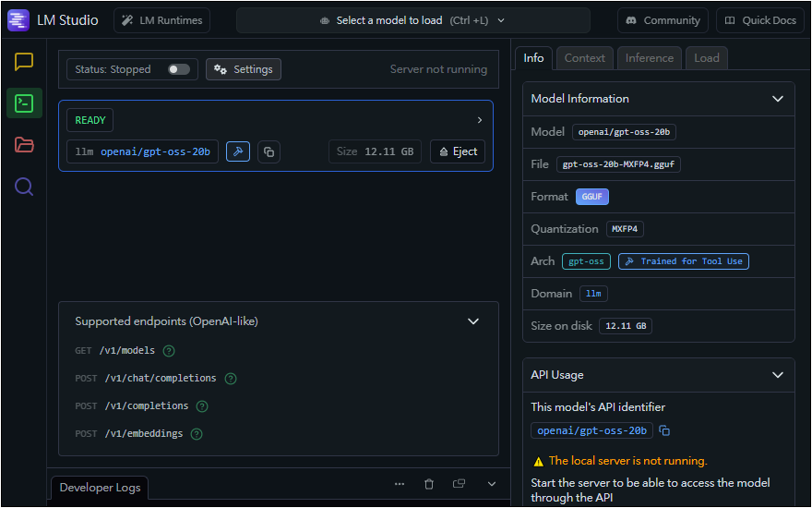Switch to the Inference tab

[x=650, y=58]
